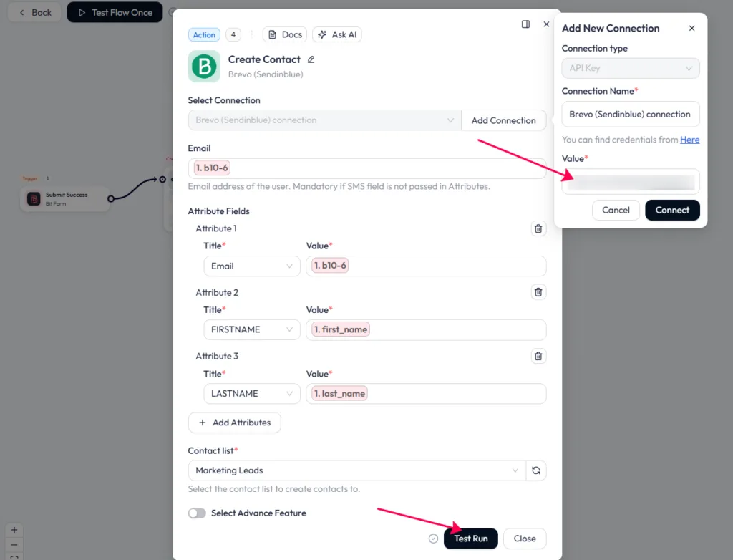Click Attribute 1 Value field
Image resolution: width=733 pixels, height=560 pixels.
point(426,266)
